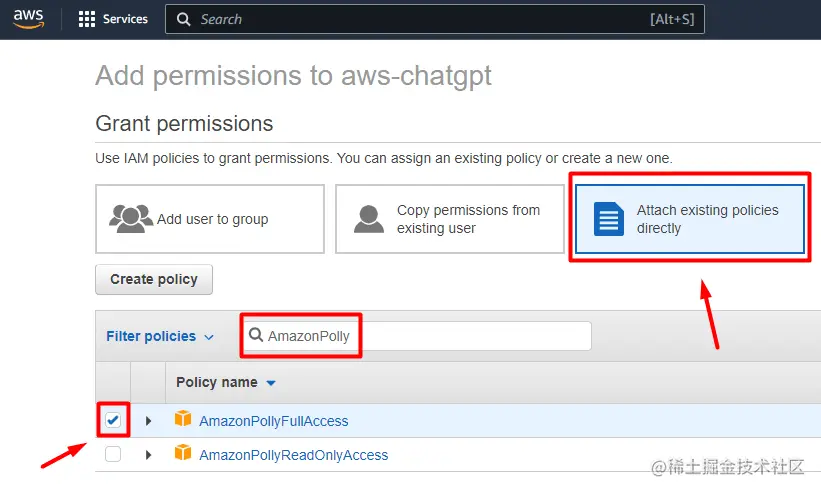Click the magnifier icon in AWS search bar
The image size is (821, 493).
[x=183, y=19]
